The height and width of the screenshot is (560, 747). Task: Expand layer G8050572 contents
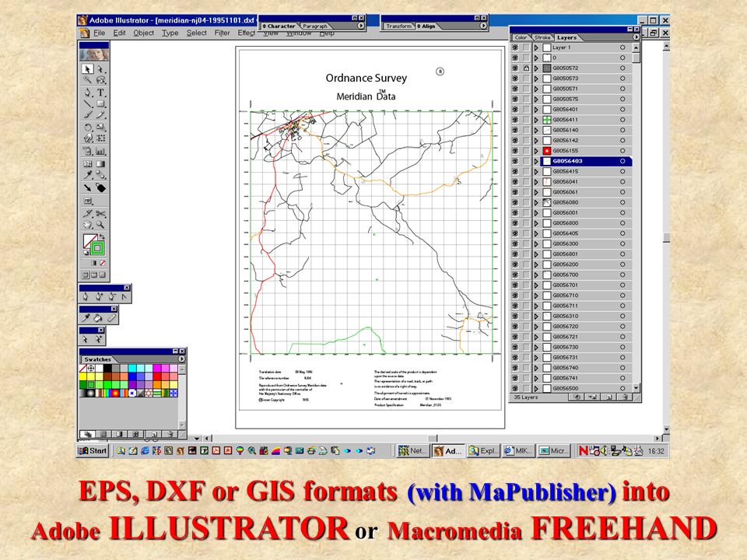tap(536, 68)
